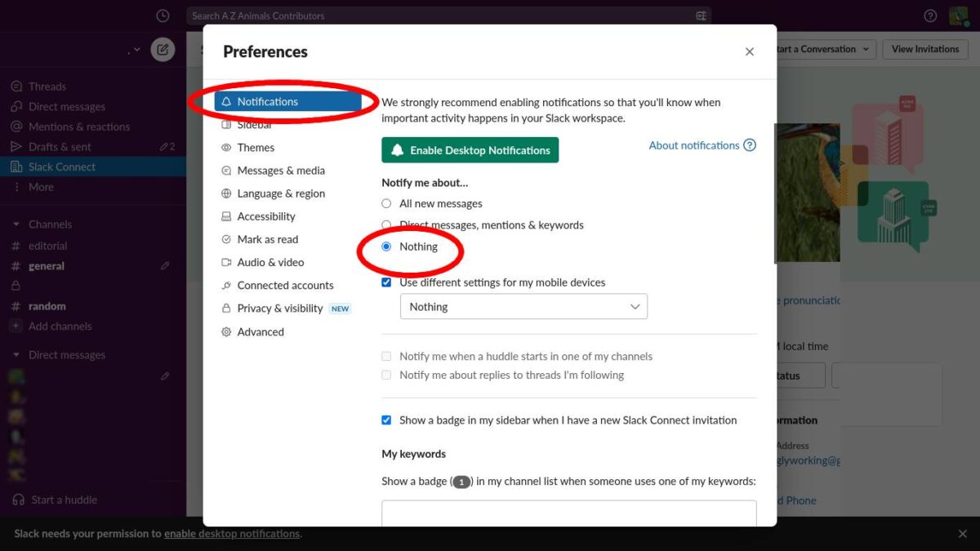The image size is (980, 551).
Task: Compose a new message
Action: pos(163,49)
